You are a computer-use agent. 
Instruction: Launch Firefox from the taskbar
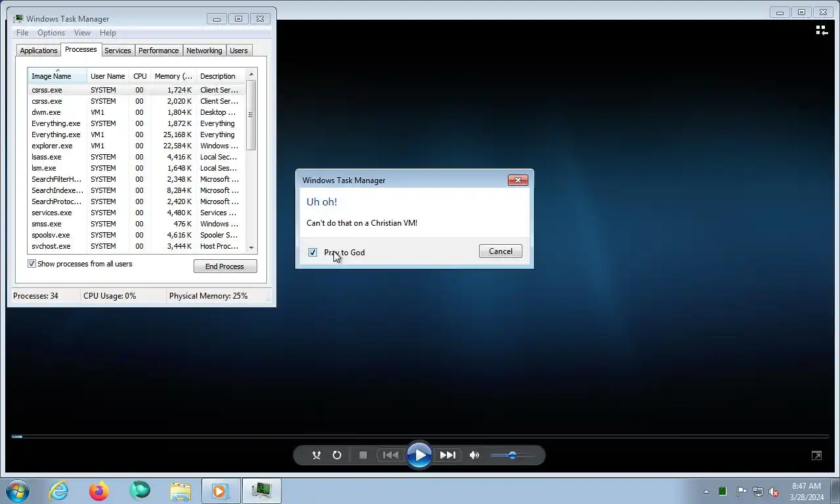(x=99, y=490)
